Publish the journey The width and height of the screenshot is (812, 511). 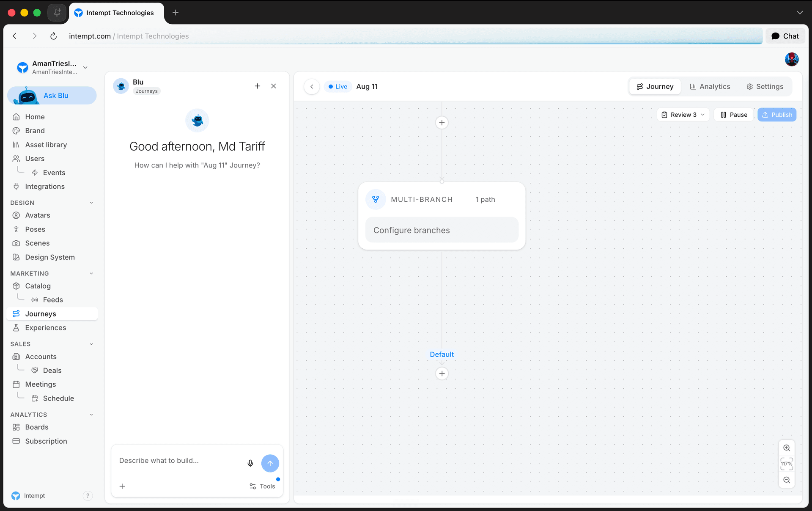[x=777, y=115]
